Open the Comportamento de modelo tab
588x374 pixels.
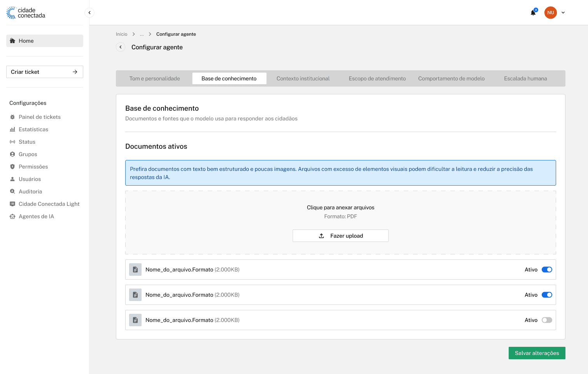click(451, 78)
